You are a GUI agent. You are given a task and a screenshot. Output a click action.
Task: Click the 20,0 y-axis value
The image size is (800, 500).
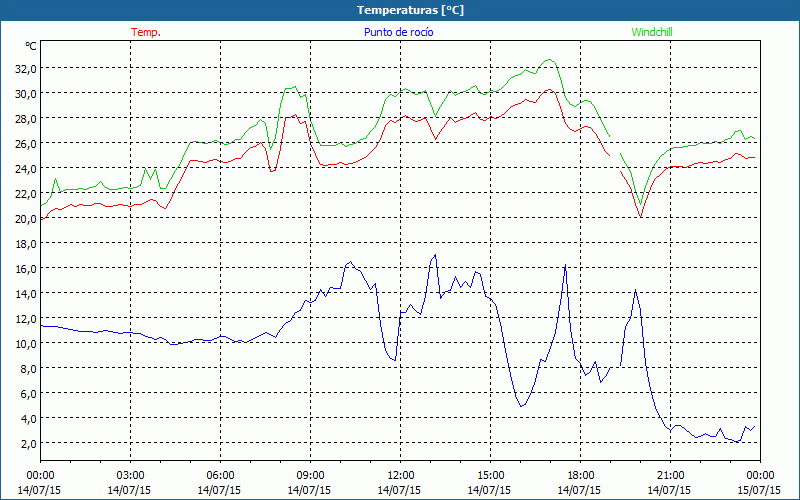[26, 219]
